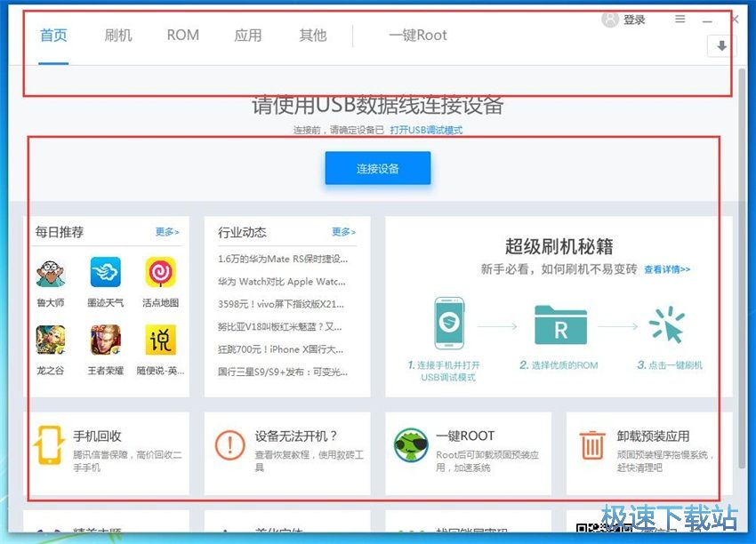Image resolution: width=756 pixels, height=544 pixels.
Task: Click the 每日推荐 section heading
Action: click(60, 232)
